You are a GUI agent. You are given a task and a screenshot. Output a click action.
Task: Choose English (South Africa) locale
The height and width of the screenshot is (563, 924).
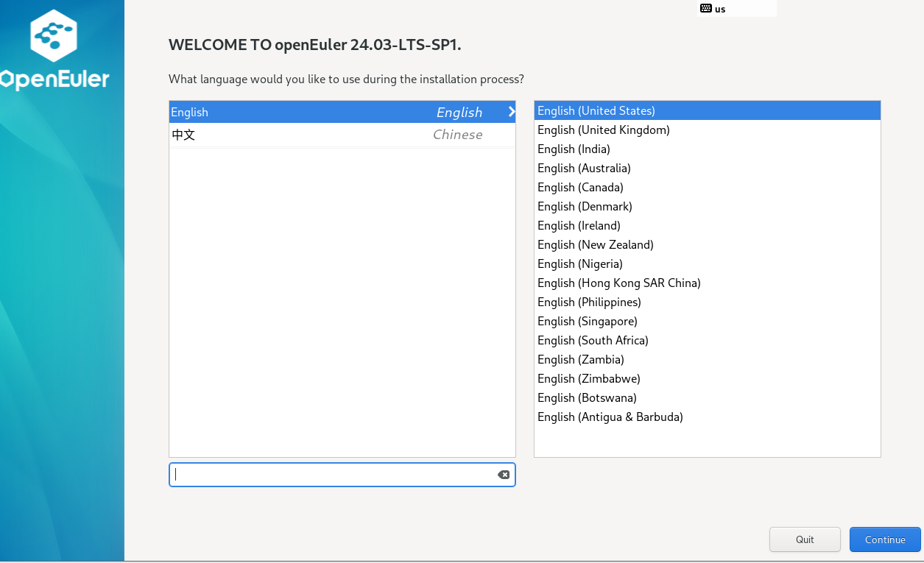pyautogui.click(x=707, y=340)
